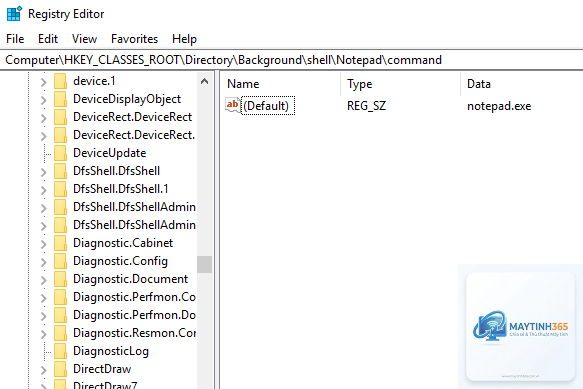Click the folder icon next to DeviceDisplayObject
583x389 pixels.
[x=60, y=99]
